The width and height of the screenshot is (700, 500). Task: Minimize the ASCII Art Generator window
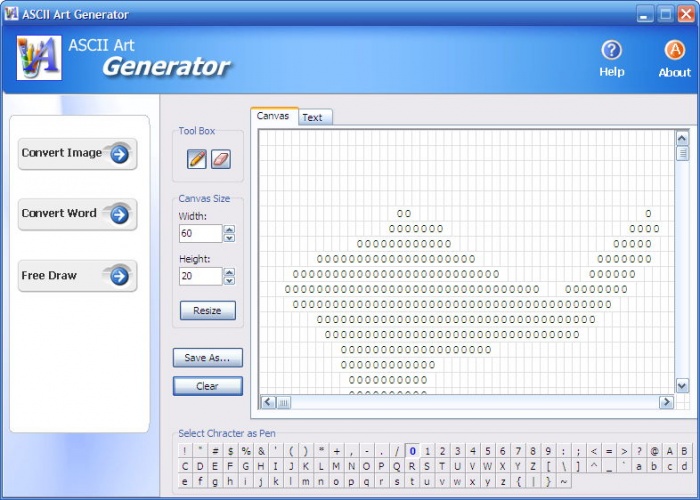coord(643,14)
